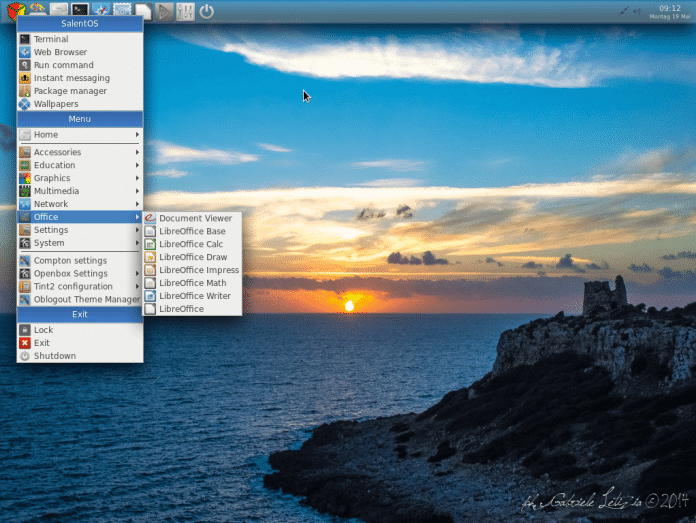
Task: Open the audio mixer panel icon
Action: (x=185, y=11)
